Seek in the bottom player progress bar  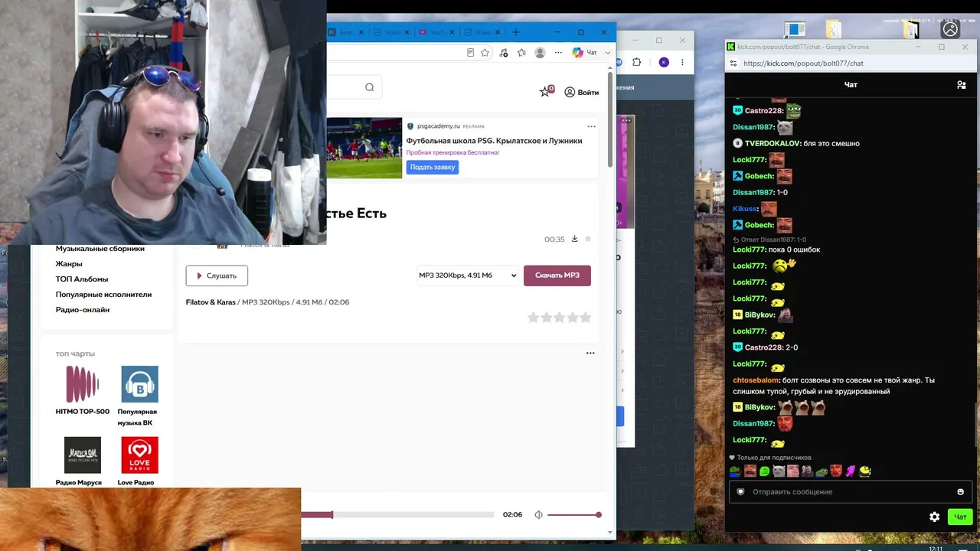click(x=397, y=515)
